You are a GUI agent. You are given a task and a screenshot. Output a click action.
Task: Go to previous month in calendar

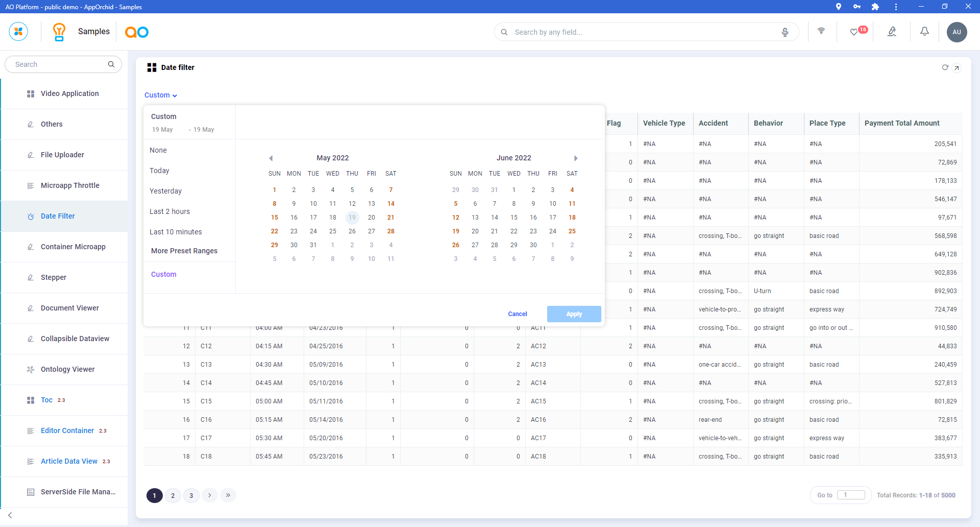point(271,158)
